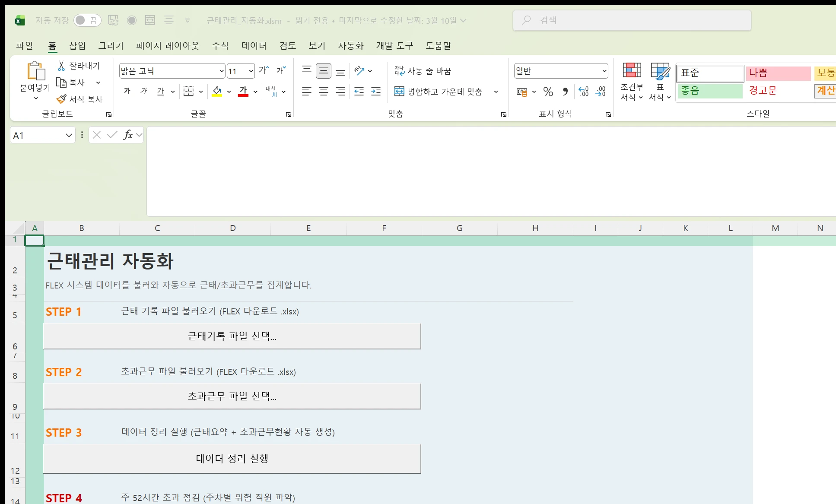Toggle middle vertical alignment

324,71
